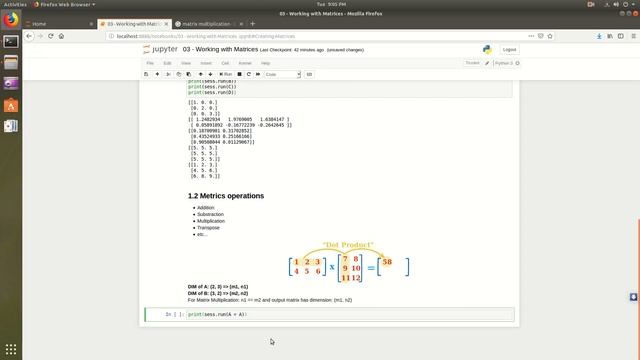Toggle the Firefox sidebar
Image resolution: width=640 pixels, height=360 pixels.
(x=620, y=36)
